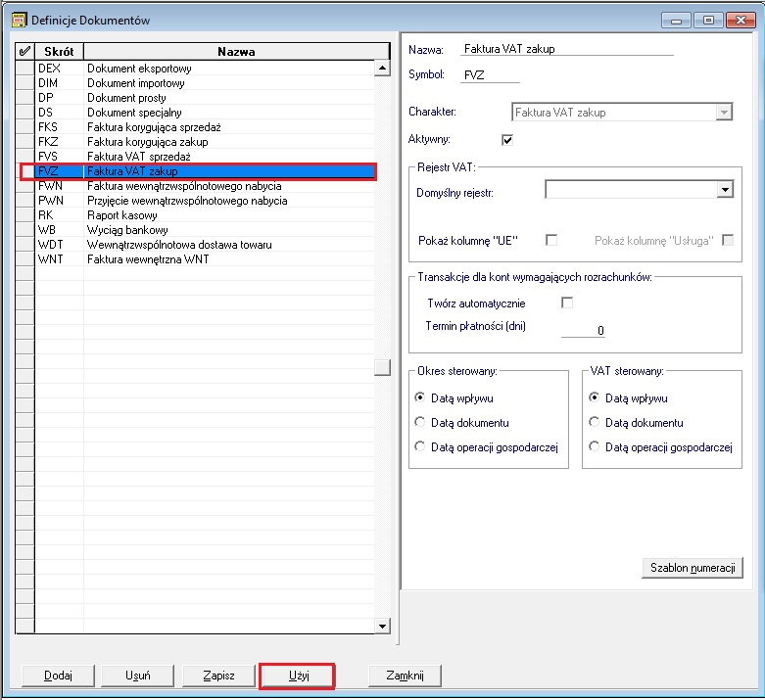Close the Definicje Dokumentów window
The width and height of the screenshot is (765, 700).
[741, 20]
